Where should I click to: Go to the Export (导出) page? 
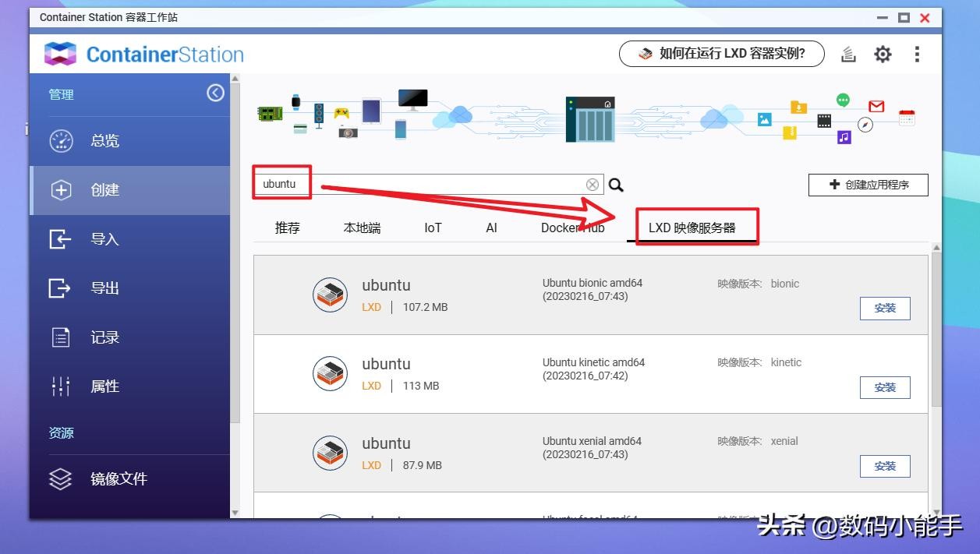point(104,288)
